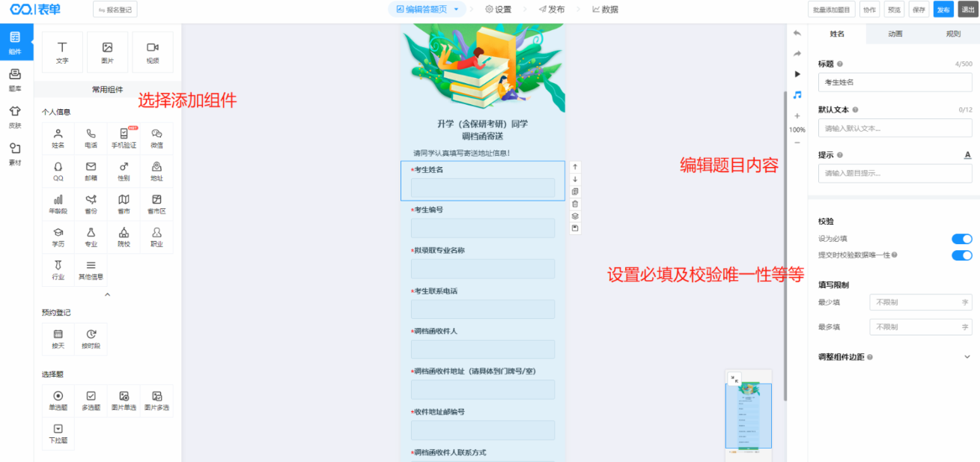Expand the 调整组件边距 section
The image size is (980, 462).
967,357
